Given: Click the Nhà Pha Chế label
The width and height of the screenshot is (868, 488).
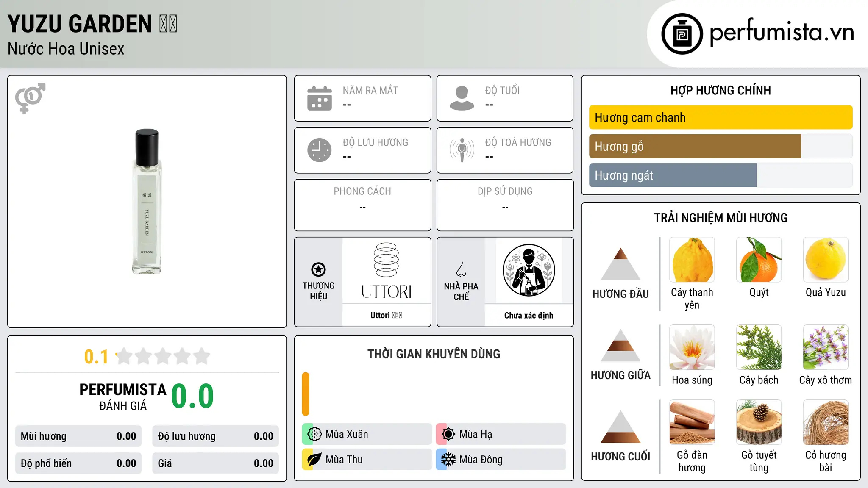Looking at the screenshot, I should pyautogui.click(x=461, y=291).
